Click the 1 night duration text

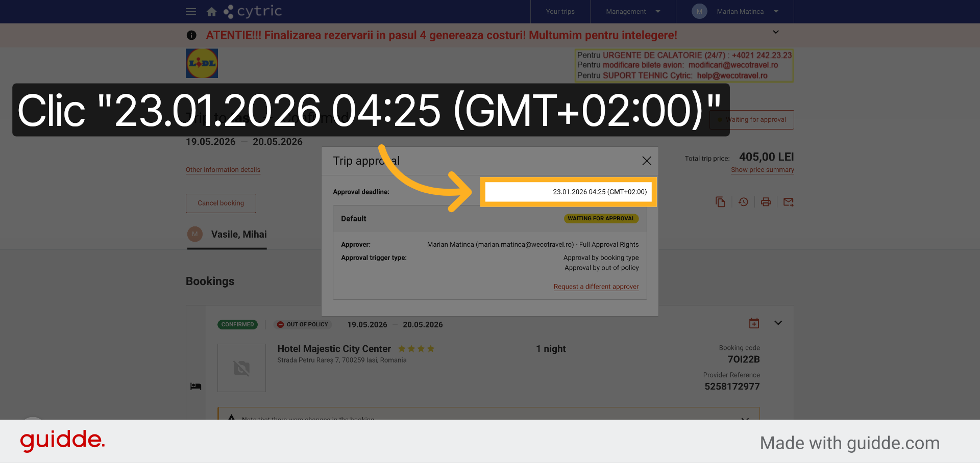point(551,349)
